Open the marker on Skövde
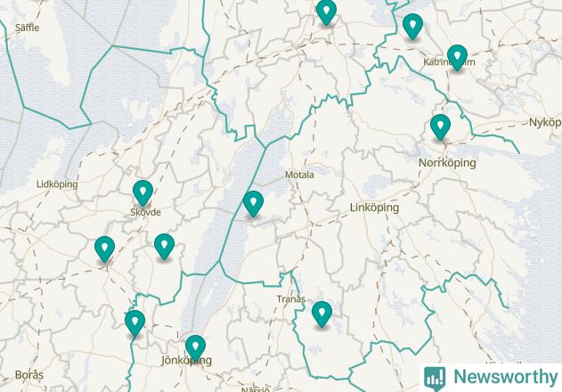The image size is (562, 392). [143, 193]
